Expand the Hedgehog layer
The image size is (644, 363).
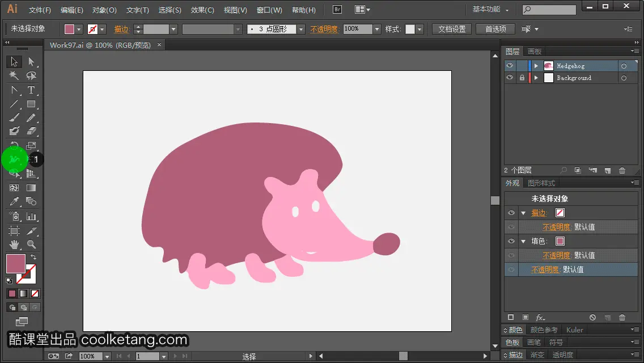point(536,66)
